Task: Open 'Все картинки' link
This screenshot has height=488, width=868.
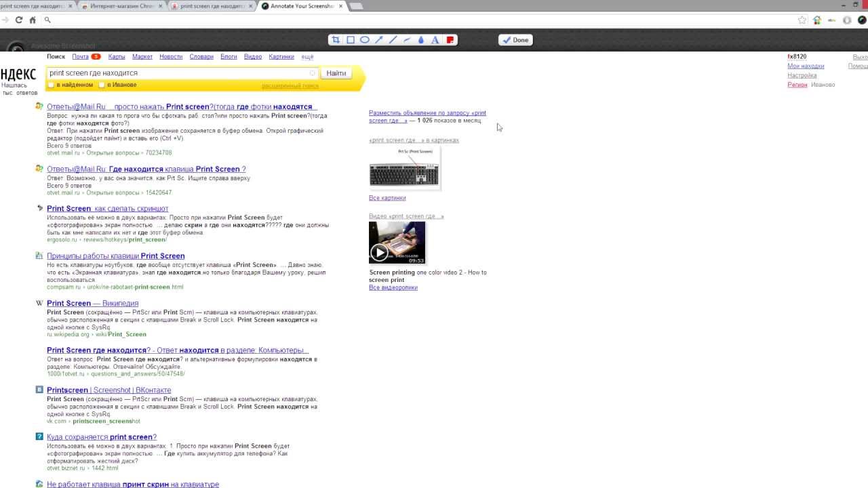Action: pyautogui.click(x=387, y=198)
